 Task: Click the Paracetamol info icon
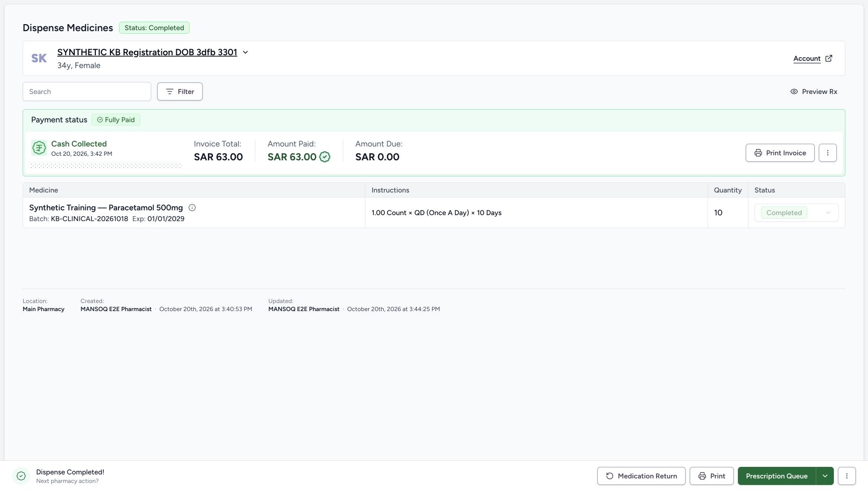click(192, 208)
